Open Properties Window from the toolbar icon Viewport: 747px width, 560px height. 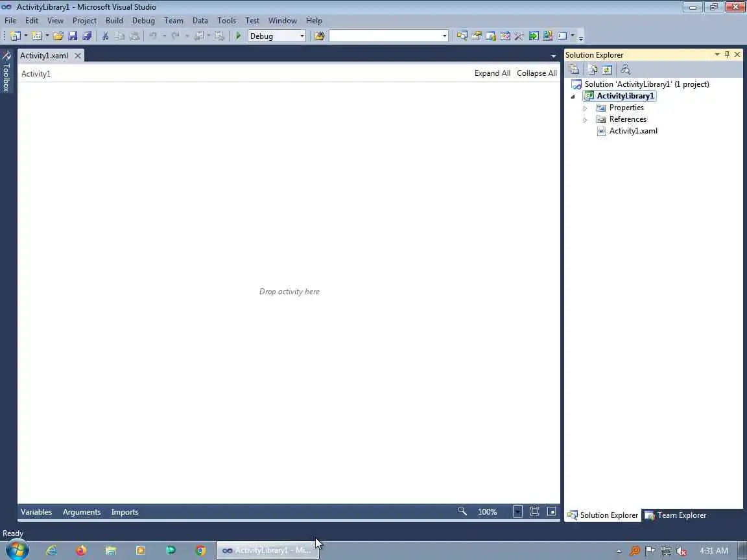(476, 36)
